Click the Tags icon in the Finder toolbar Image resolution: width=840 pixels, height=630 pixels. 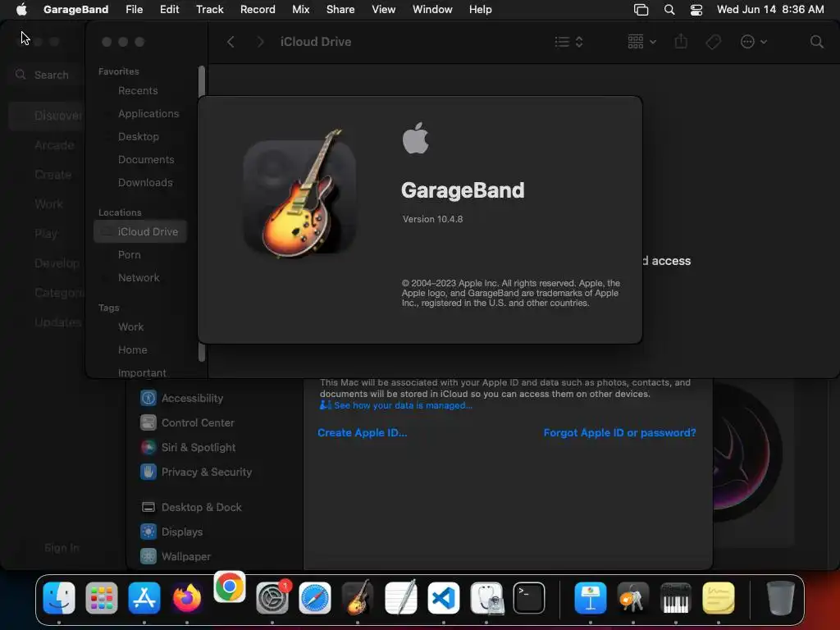pyautogui.click(x=713, y=42)
